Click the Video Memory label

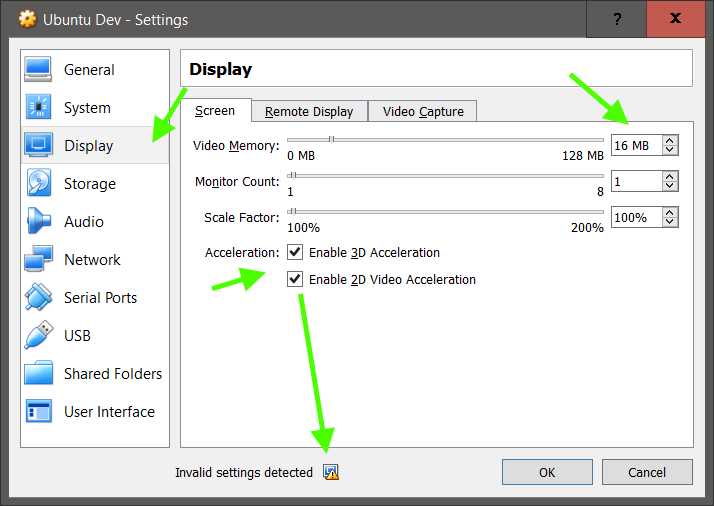tap(236, 146)
